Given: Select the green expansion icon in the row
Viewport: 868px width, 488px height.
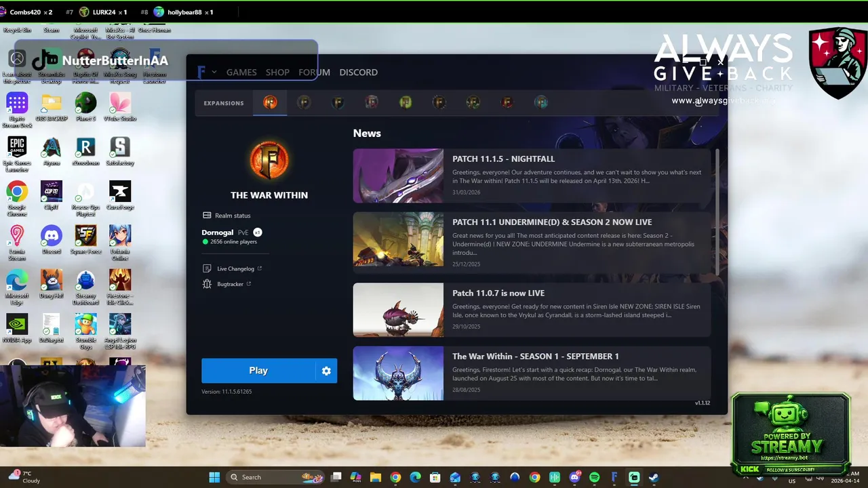Looking at the screenshot, I should coord(406,102).
